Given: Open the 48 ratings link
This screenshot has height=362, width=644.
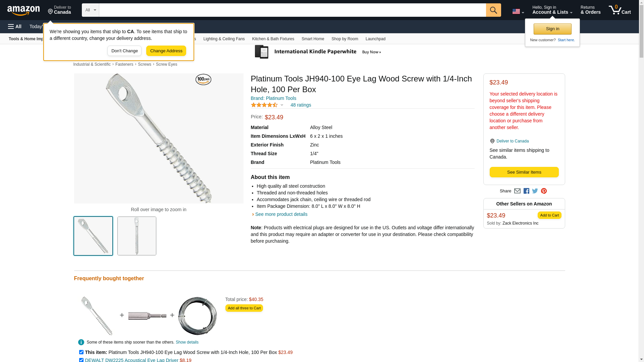Looking at the screenshot, I should tap(301, 105).
